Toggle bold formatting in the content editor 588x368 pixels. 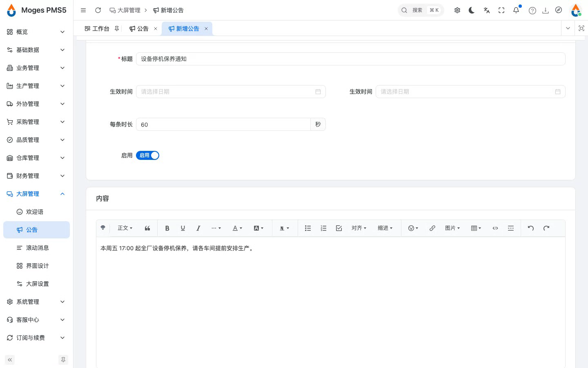[x=167, y=228]
